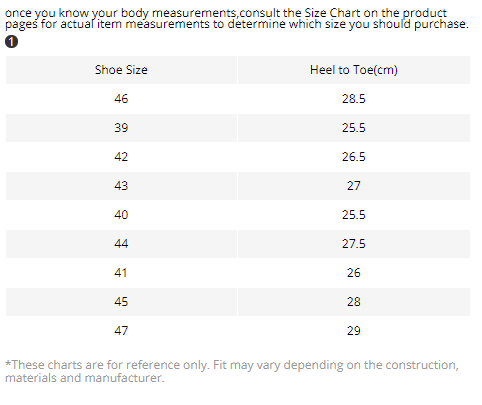Click shoe size 44 cell
This screenshot has width=482, height=405.
click(121, 244)
